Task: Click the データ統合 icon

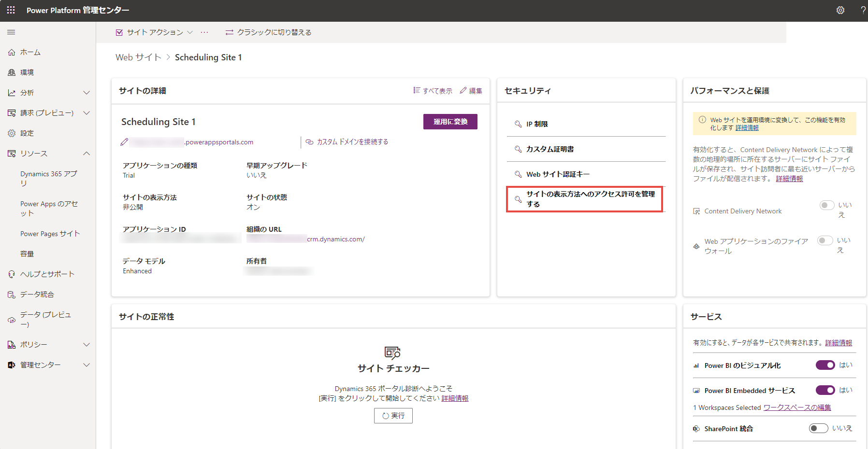Action: (12, 295)
